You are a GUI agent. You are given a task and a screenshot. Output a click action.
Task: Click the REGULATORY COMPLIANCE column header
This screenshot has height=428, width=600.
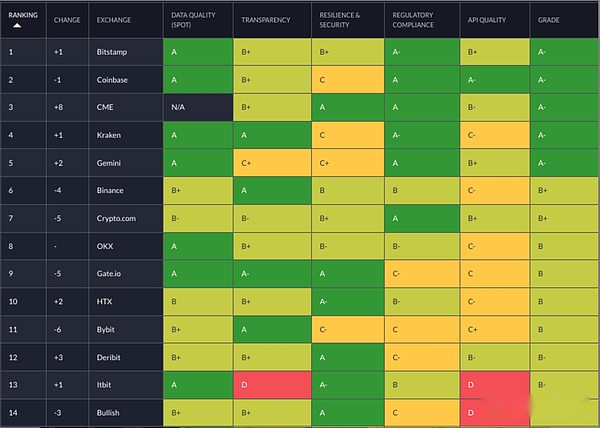pyautogui.click(x=413, y=20)
